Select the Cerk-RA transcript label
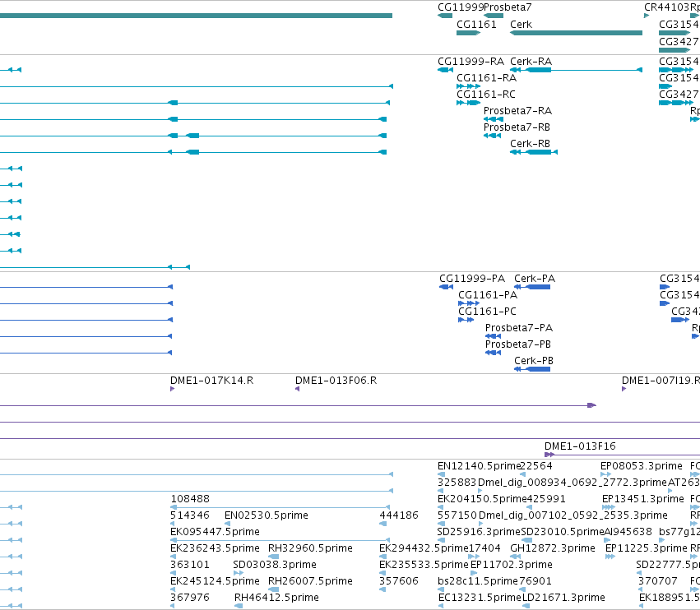Screen dimensions: 700x610 pyautogui.click(x=531, y=62)
